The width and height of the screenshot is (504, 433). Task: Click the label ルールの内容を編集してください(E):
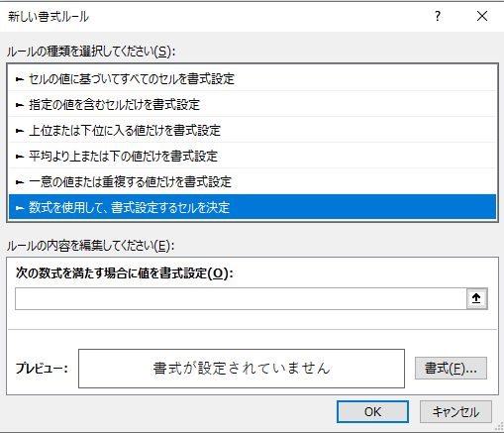tap(90, 246)
